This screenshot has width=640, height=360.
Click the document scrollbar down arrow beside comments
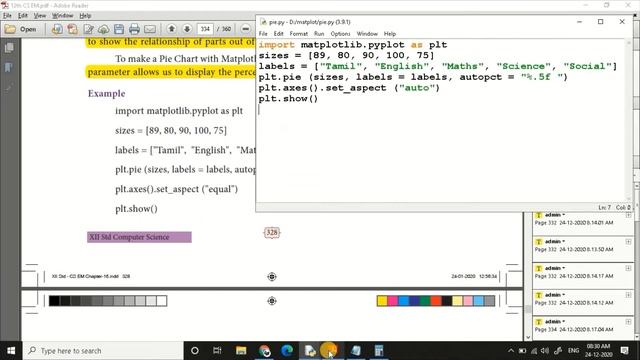[x=528, y=337]
